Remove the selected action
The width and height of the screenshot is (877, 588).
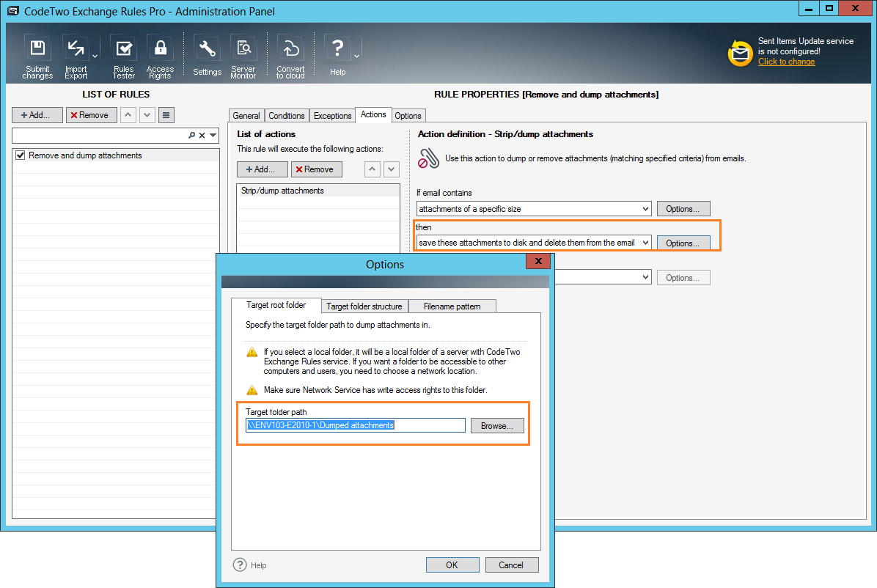(x=316, y=169)
